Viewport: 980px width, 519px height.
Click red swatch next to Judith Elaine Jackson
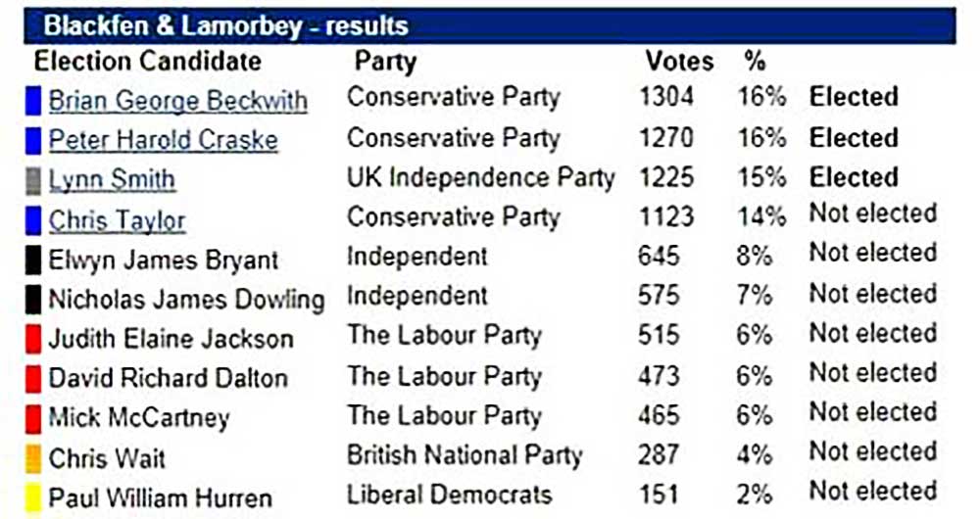coord(33,340)
